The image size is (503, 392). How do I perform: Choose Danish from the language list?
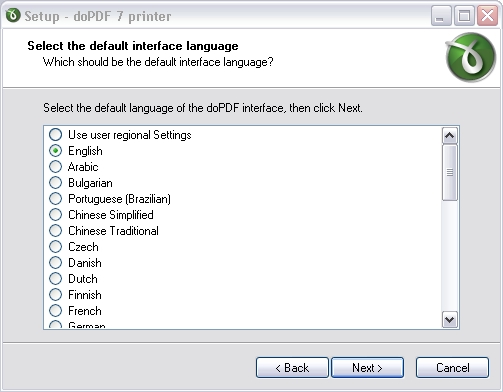(56, 263)
